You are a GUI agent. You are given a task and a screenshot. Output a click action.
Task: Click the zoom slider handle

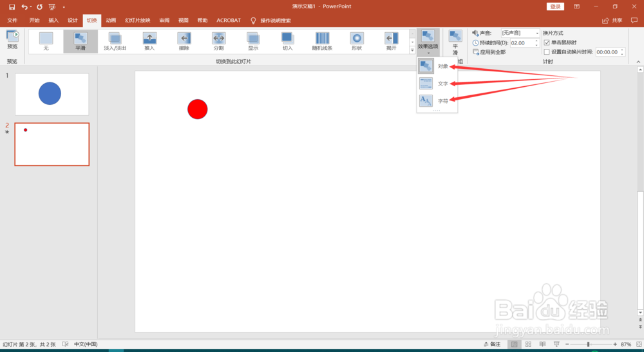click(589, 344)
